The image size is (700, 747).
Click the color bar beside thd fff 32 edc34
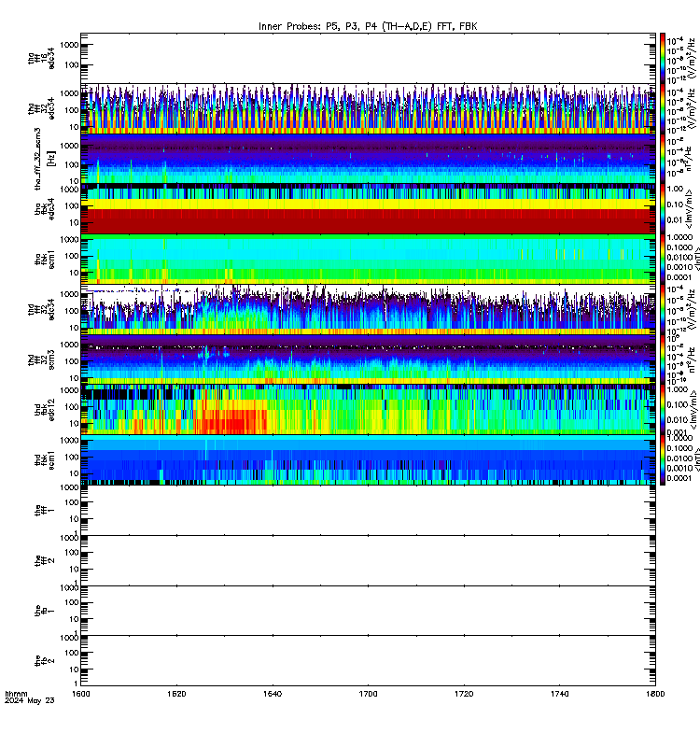[663, 310]
